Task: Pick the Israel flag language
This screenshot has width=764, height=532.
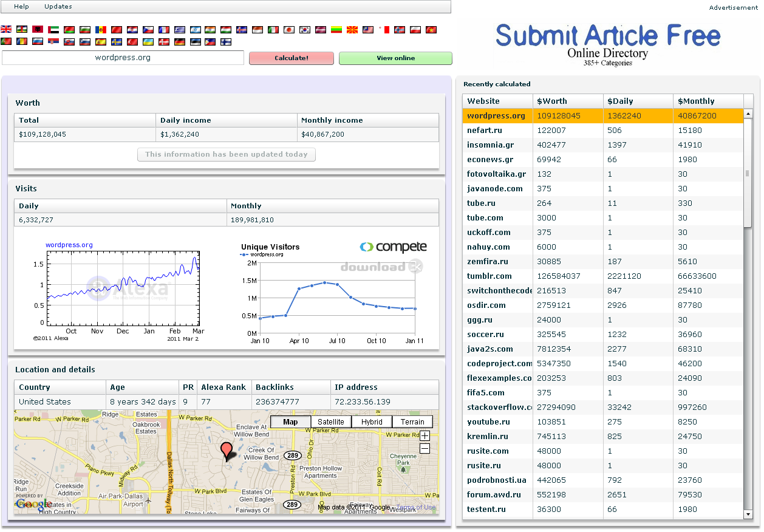Action: (x=196, y=29)
